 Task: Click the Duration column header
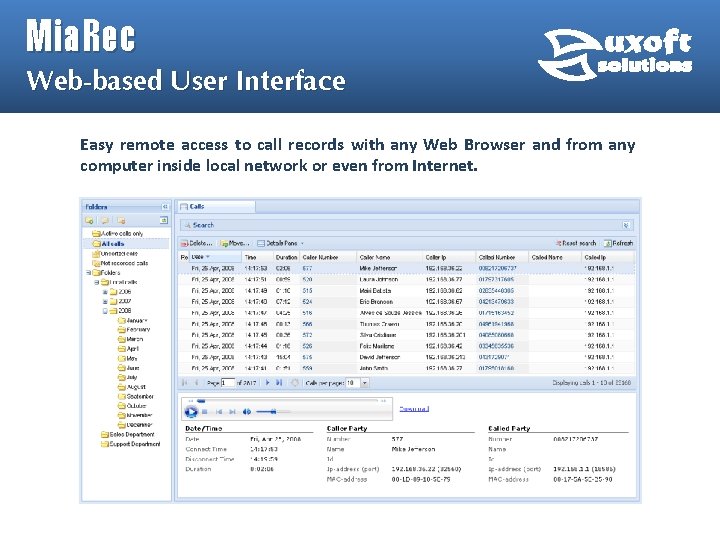click(286, 257)
